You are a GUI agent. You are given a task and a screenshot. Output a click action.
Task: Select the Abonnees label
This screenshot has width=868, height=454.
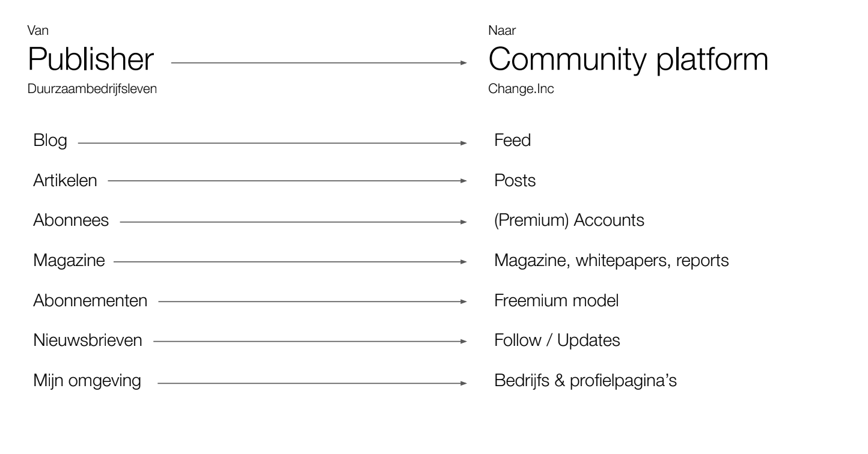pos(71,220)
